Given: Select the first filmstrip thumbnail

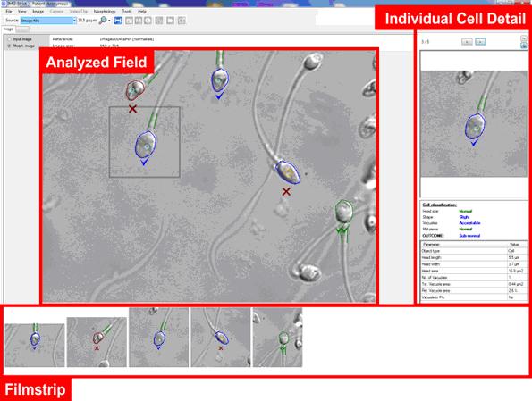Looking at the screenshot, I should tap(35, 345).
